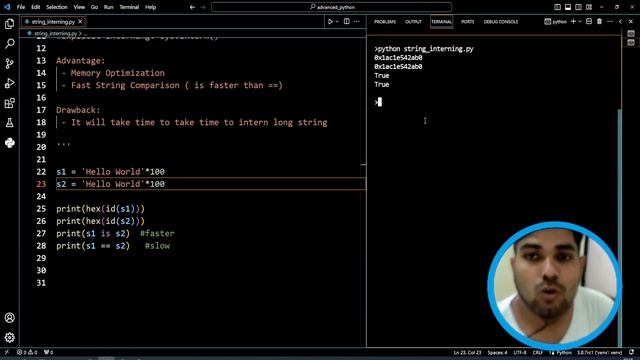640x360 pixels.
Task: Open the Selection menu
Action: pyautogui.click(x=57, y=7)
